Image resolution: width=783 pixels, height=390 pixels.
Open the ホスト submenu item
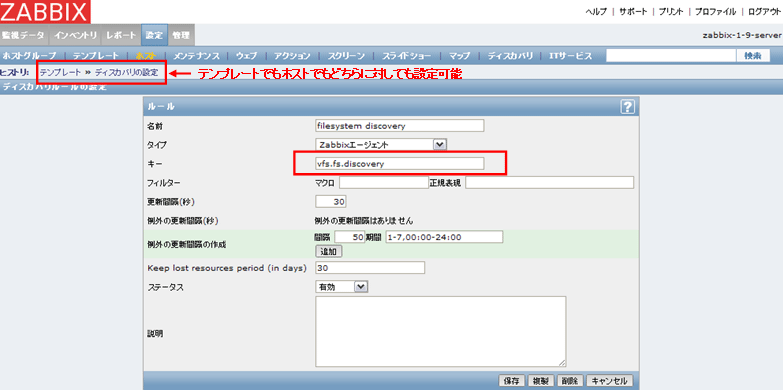click(145, 56)
